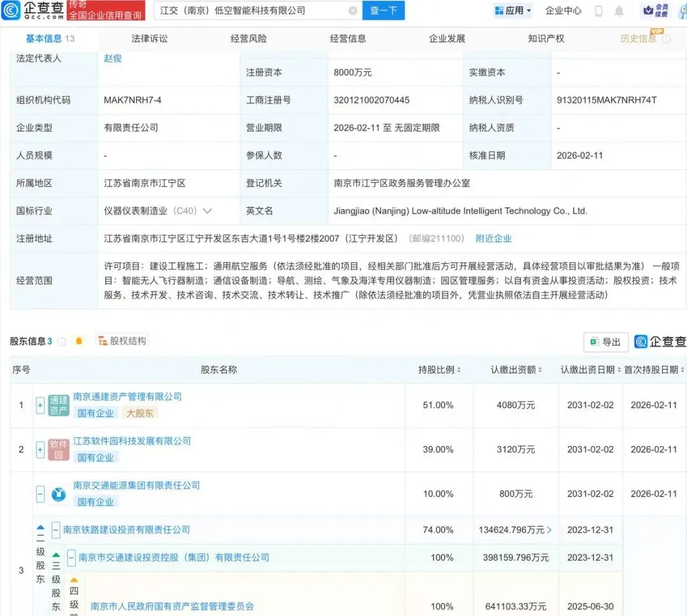Open 江苏软件园科技发展有限公司 company link

(132, 441)
